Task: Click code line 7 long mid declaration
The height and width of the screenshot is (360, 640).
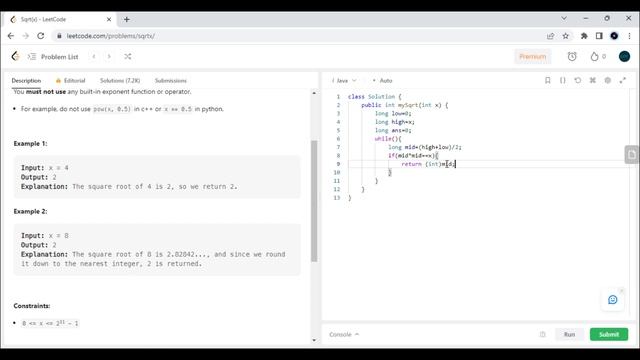Action: tap(424, 147)
